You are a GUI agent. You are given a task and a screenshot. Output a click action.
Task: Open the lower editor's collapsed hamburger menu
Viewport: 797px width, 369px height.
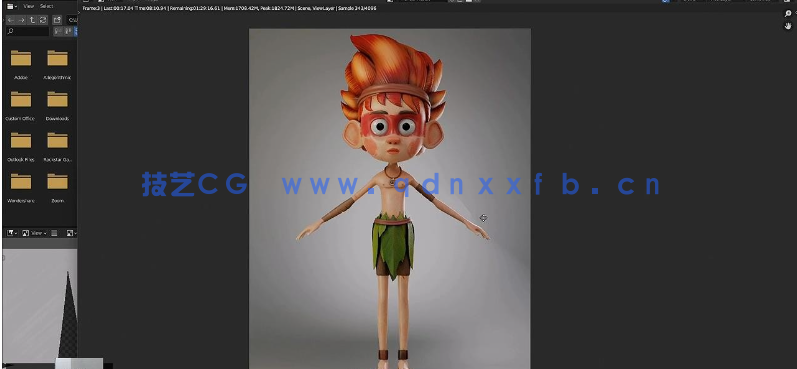(54, 233)
